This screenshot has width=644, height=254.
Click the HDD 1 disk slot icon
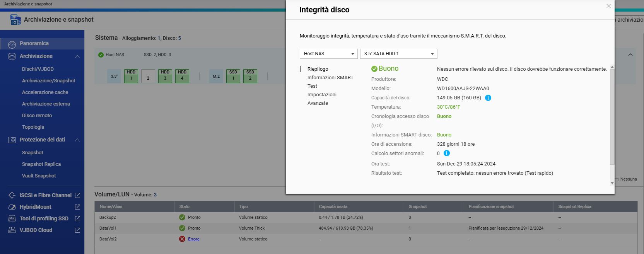131,76
